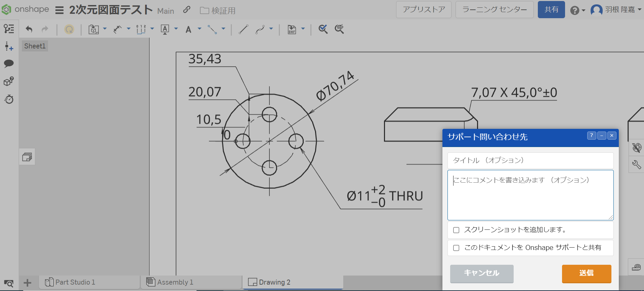Expand the Dimension tool dropdown arrow
Viewport: 644px width, 291px height.
click(129, 29)
